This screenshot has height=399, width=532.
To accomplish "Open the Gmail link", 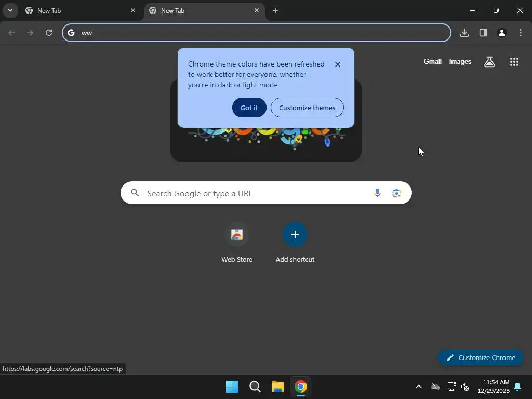I will tap(433, 61).
